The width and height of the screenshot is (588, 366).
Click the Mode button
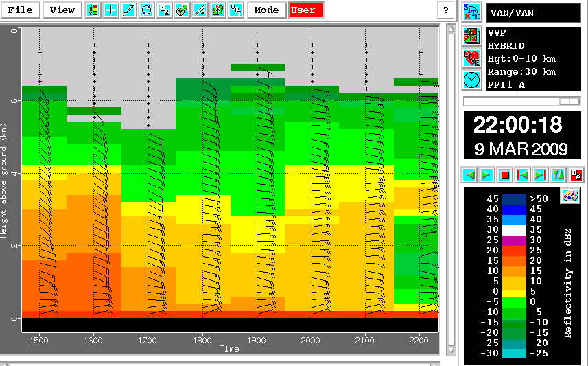pos(266,10)
